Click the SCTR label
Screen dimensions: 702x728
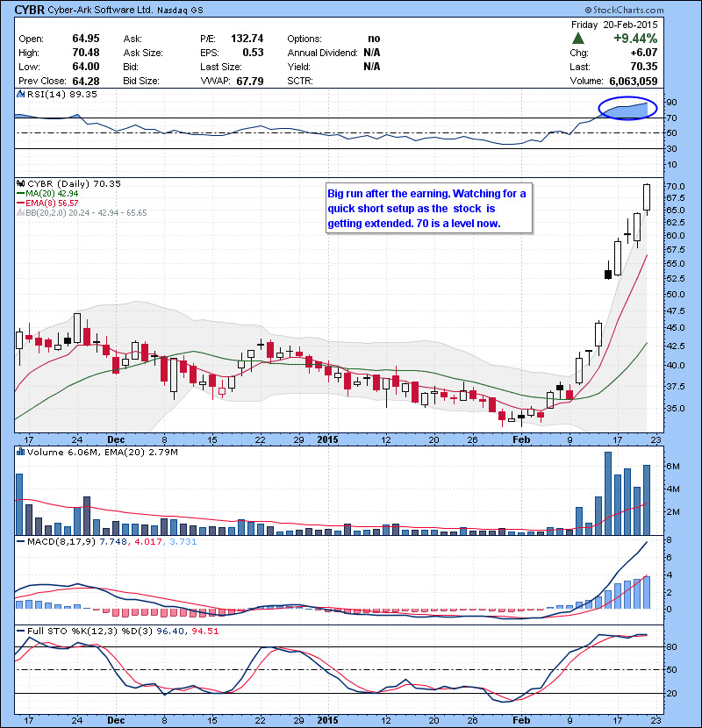click(x=299, y=81)
